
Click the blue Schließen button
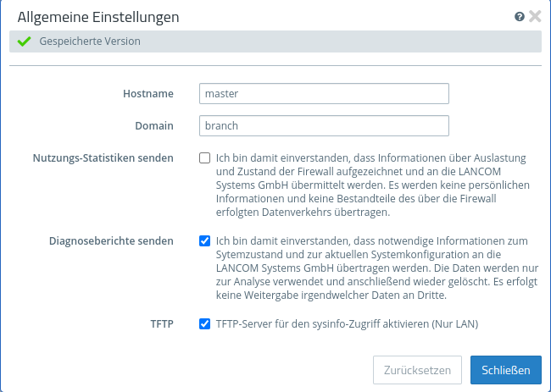click(505, 370)
